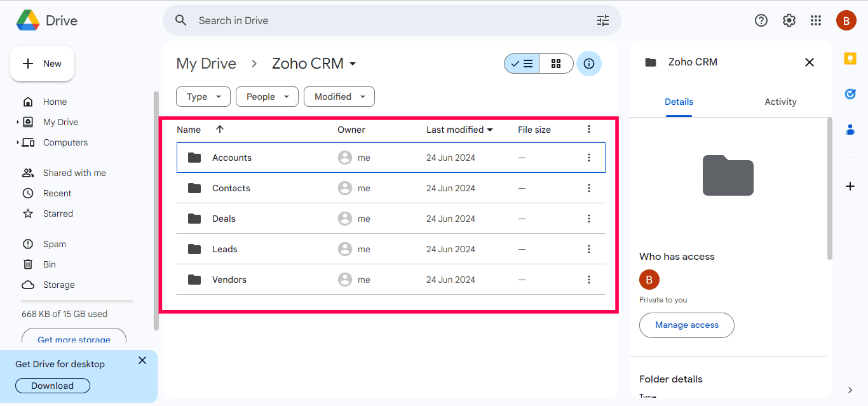Image resolution: width=868 pixels, height=406 pixels.
Task: Click the File size column header
Action: [534, 130]
